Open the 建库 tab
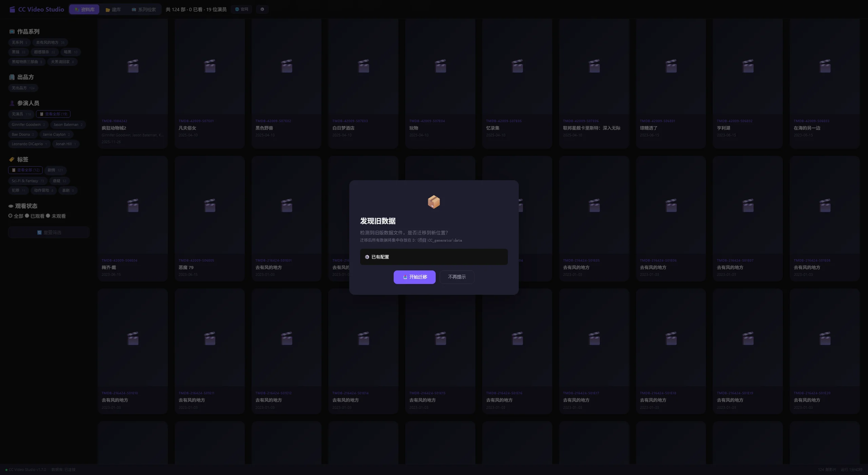868x475 pixels. 113,9
